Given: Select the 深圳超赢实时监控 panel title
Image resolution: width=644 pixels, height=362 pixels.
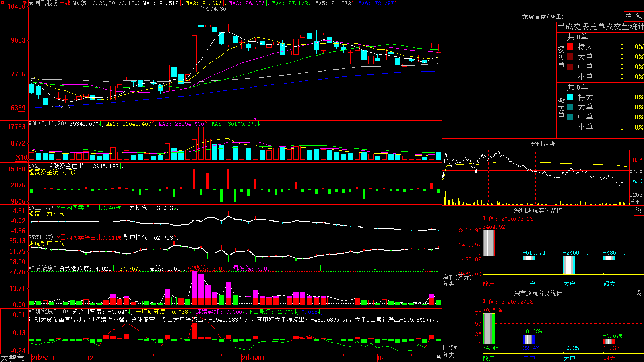Looking at the screenshot, I should click(x=538, y=210).
